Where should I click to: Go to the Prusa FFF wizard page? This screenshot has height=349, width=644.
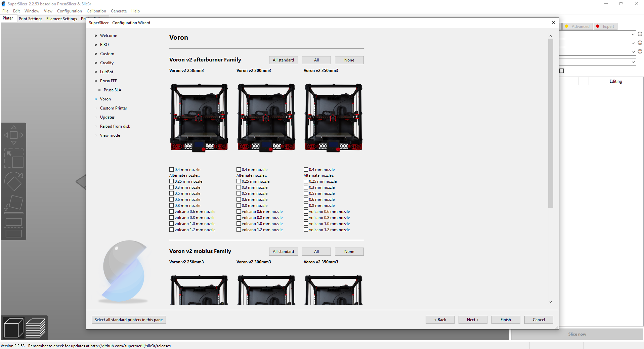click(109, 81)
